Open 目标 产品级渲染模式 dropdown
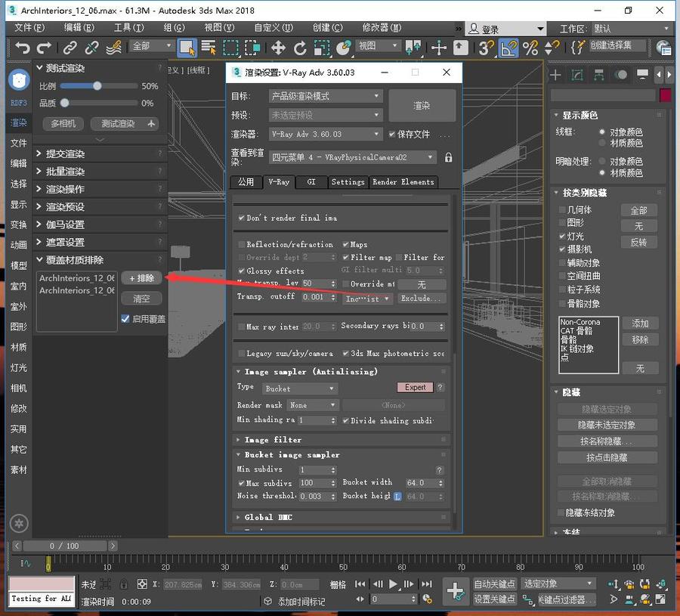Screen dimensions: 680x616 [325, 96]
